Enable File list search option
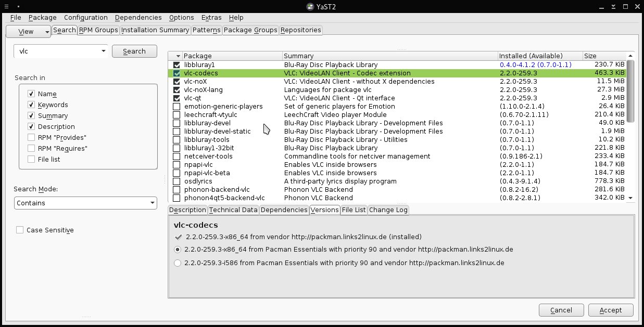The width and height of the screenshot is (644, 327). click(31, 160)
